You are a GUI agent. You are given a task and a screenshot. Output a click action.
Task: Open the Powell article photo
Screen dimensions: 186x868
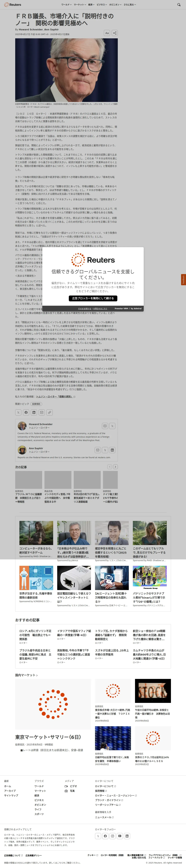click(66, 70)
